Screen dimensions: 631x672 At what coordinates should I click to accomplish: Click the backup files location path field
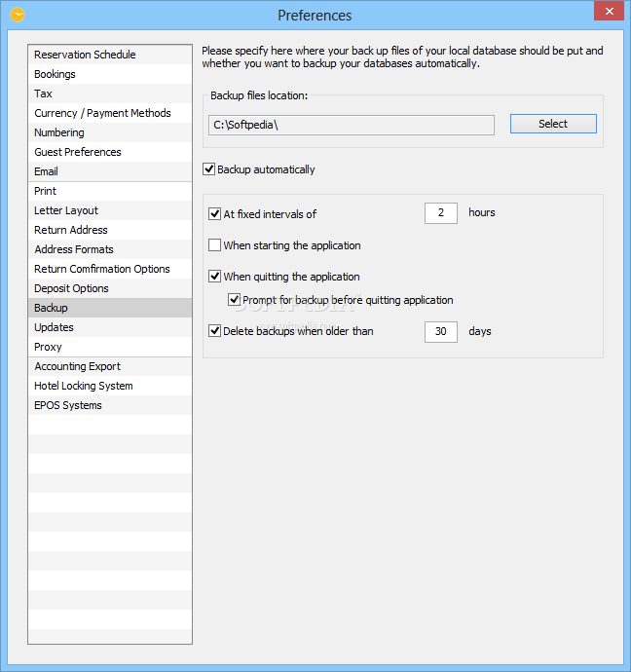click(352, 125)
